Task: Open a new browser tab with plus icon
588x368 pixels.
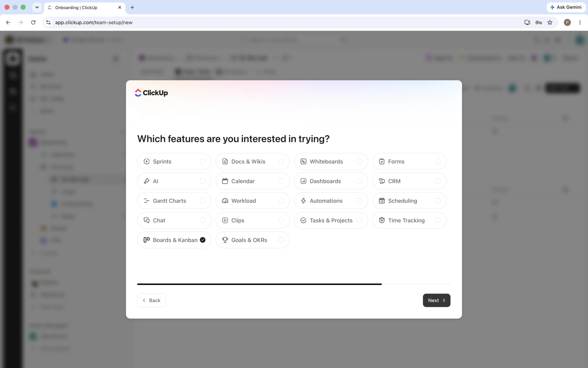Action: click(132, 7)
